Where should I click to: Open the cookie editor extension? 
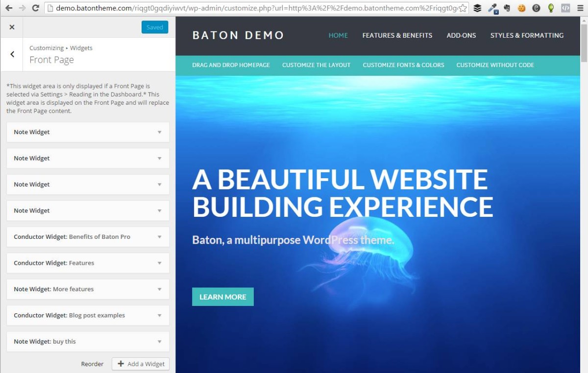(x=522, y=8)
